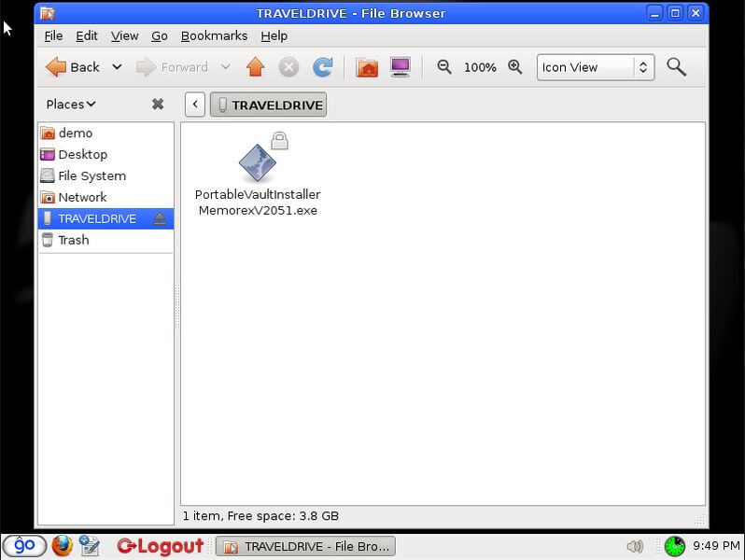Open the File menu
745x560 pixels.
(x=53, y=36)
